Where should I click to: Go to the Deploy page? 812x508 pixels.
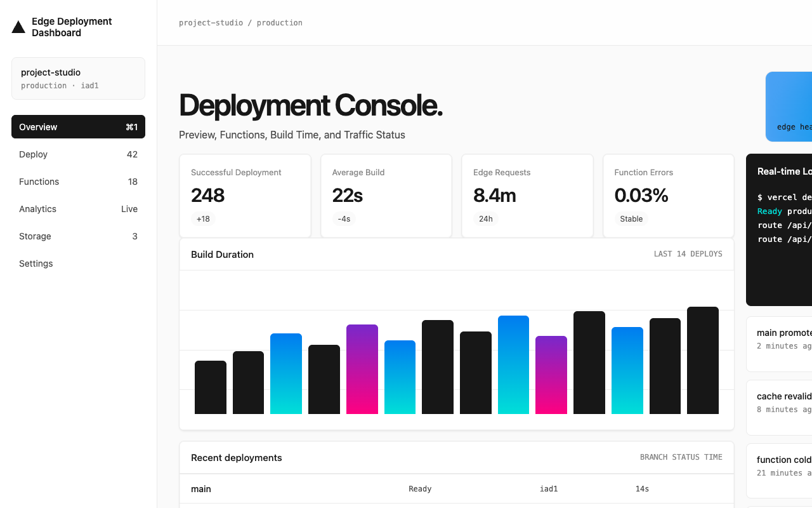click(x=78, y=154)
